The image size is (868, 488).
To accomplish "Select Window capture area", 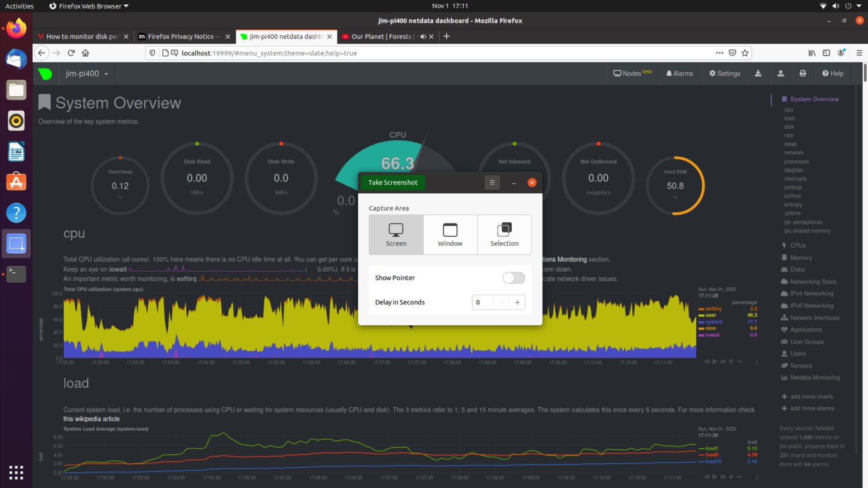I will pyautogui.click(x=450, y=235).
